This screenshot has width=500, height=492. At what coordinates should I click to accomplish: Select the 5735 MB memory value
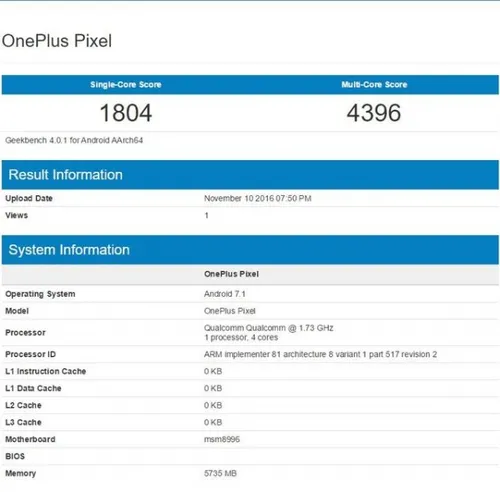coord(220,473)
